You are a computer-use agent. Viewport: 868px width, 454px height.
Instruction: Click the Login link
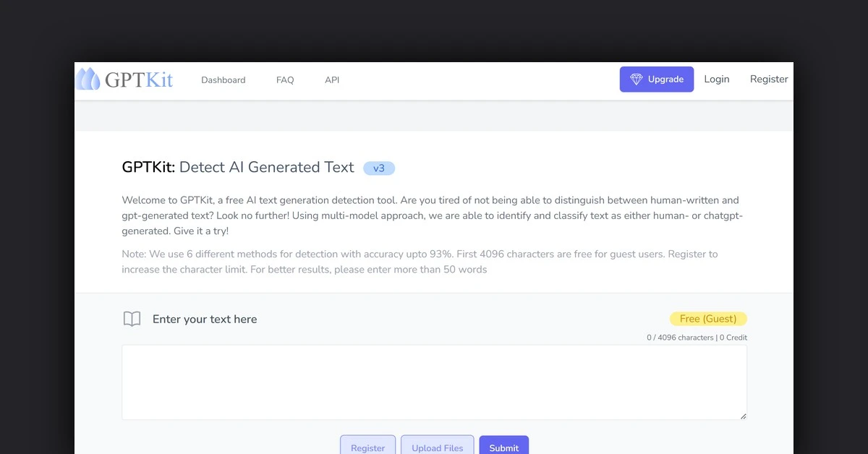pyautogui.click(x=716, y=79)
